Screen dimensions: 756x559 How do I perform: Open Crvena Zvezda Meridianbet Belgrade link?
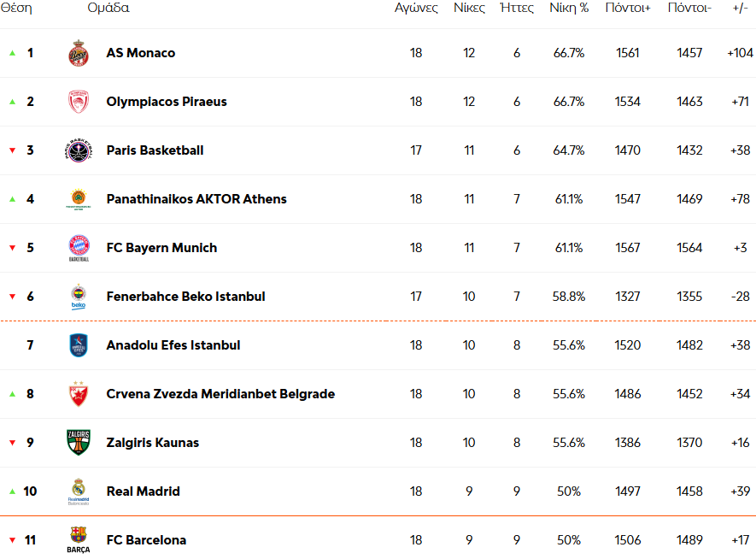click(x=221, y=394)
